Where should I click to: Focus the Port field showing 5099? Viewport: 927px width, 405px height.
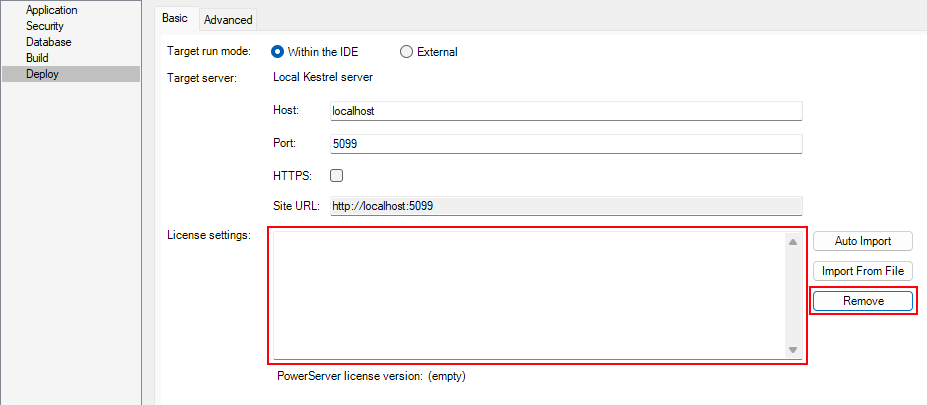[x=565, y=144]
